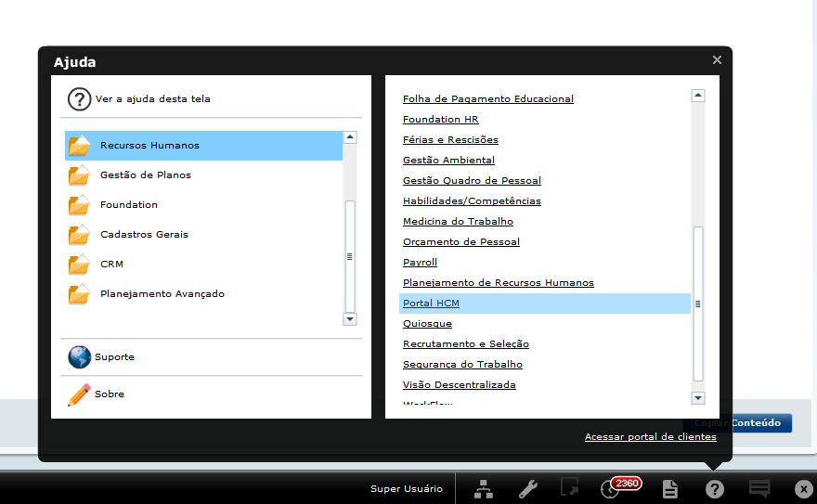The height and width of the screenshot is (504, 817).
Task: Open Planejamento de Recursos Humanos link
Action: pyautogui.click(x=499, y=283)
